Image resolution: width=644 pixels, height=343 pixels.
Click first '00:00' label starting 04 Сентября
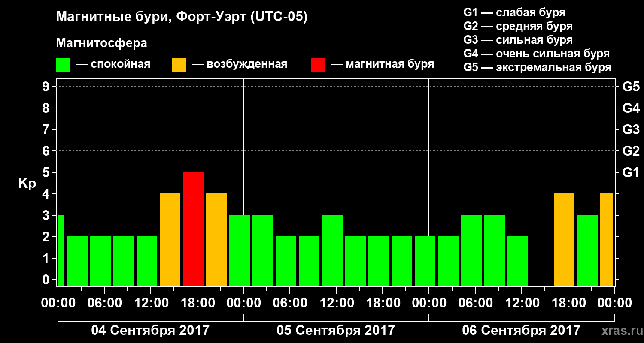click(58, 303)
